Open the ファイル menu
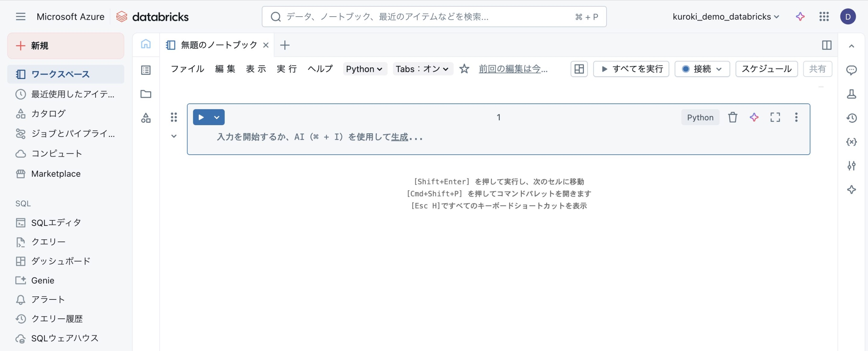The width and height of the screenshot is (868, 351). pyautogui.click(x=188, y=69)
